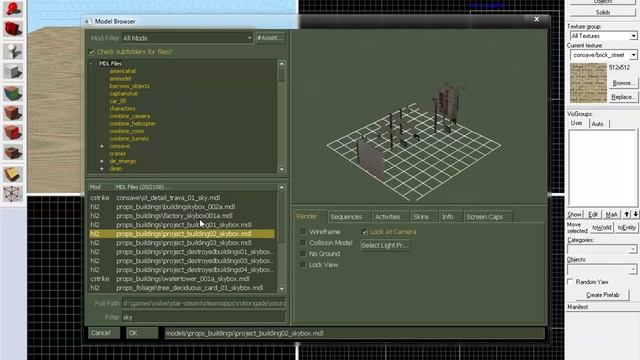The image size is (640, 360).
Task: Select the combine_helicopter folder in the tree
Action: [x=132, y=124]
